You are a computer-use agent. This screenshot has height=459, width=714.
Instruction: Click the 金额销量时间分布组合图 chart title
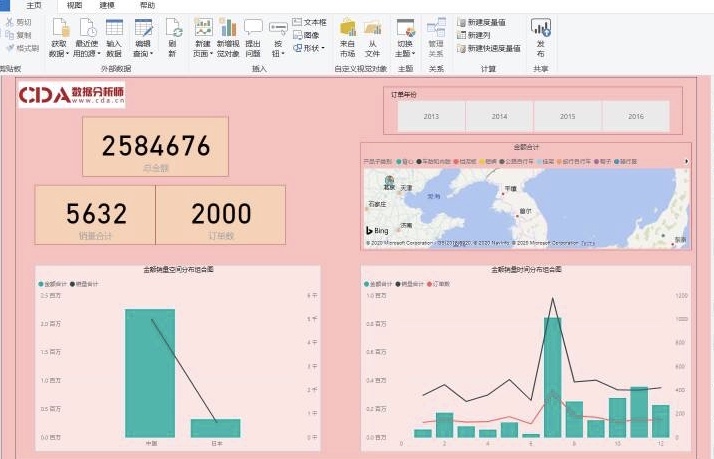(x=526, y=270)
